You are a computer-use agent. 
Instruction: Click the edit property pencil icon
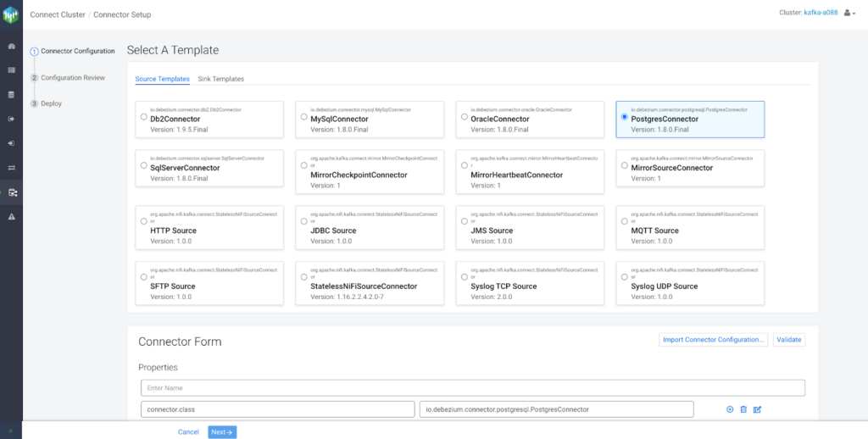[758, 409]
